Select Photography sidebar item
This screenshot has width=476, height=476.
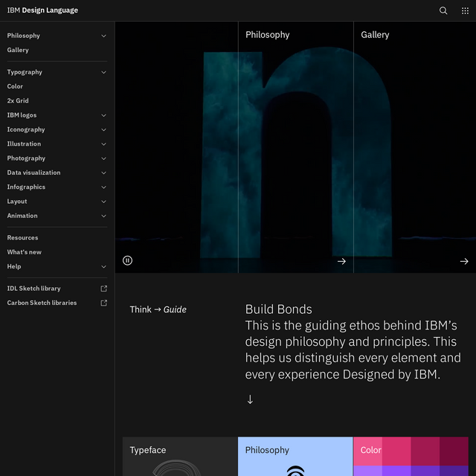pyautogui.click(x=26, y=158)
